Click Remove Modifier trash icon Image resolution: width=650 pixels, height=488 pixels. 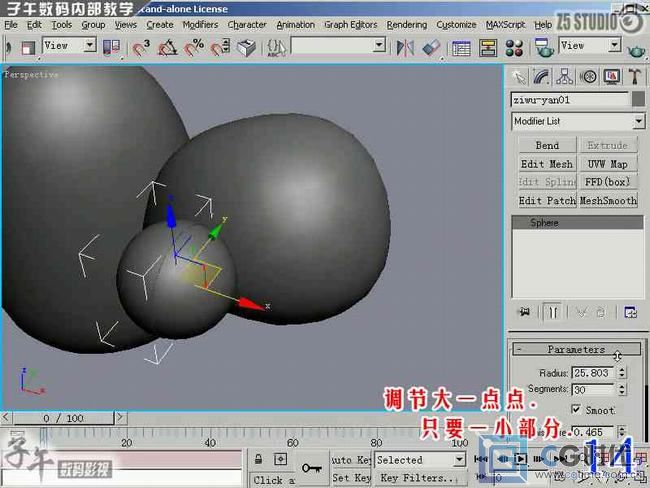(601, 312)
